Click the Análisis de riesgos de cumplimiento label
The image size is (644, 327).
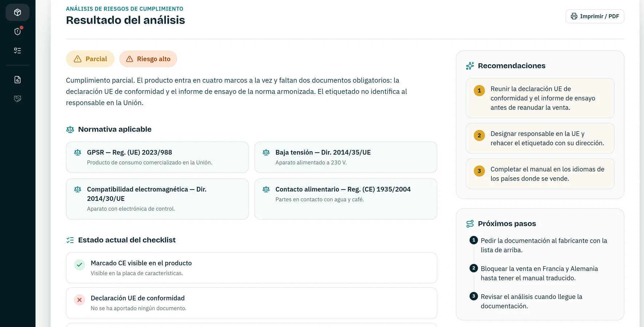124,9
